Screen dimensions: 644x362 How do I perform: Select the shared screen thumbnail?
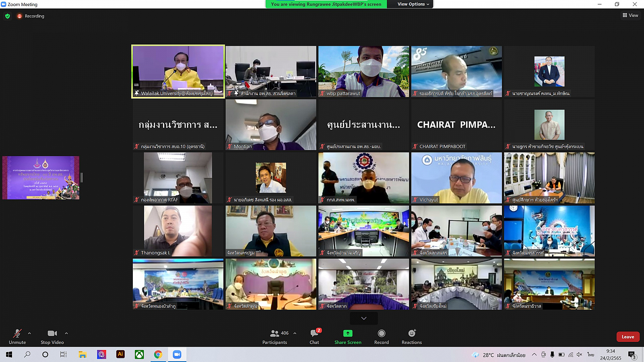pos(41,178)
